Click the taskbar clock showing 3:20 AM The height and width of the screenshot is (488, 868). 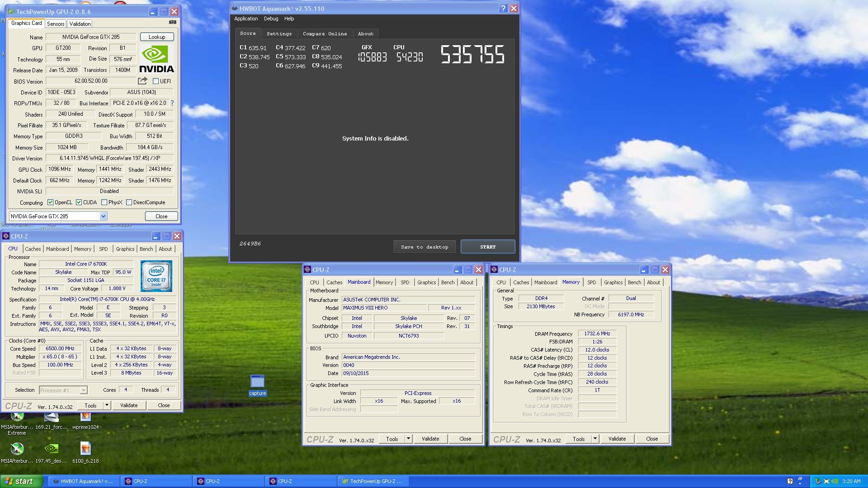[x=851, y=481]
